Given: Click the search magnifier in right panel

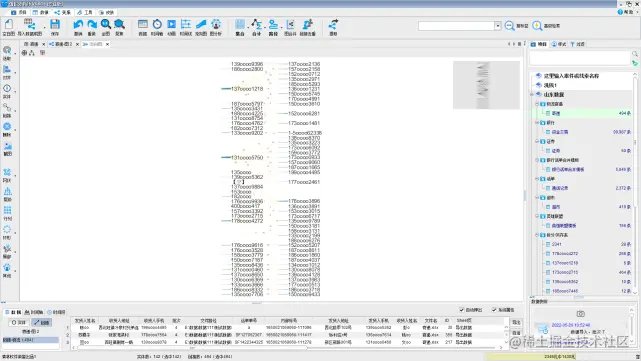Looking at the screenshot, I should 634,54.
